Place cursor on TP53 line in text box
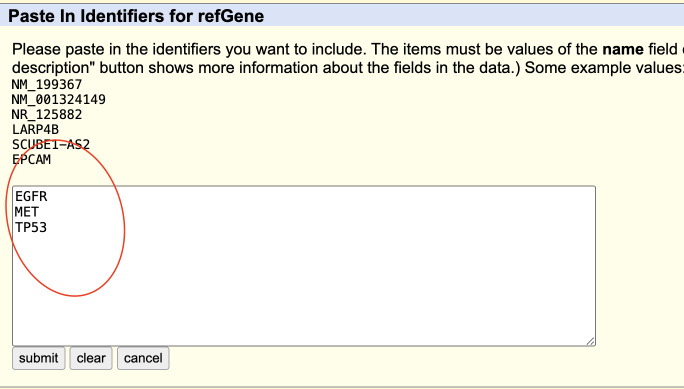Screen dimensions: 684x389 pos(31,227)
